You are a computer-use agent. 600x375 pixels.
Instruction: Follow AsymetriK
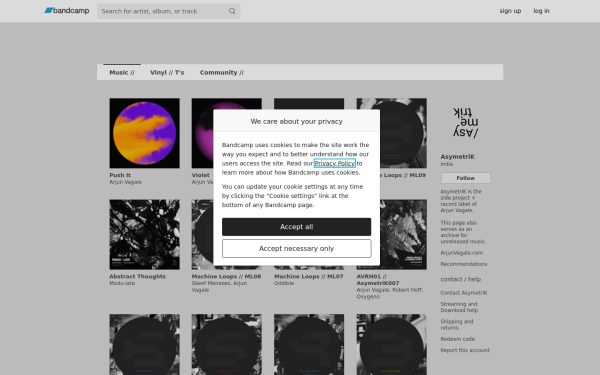pyautogui.click(x=465, y=178)
